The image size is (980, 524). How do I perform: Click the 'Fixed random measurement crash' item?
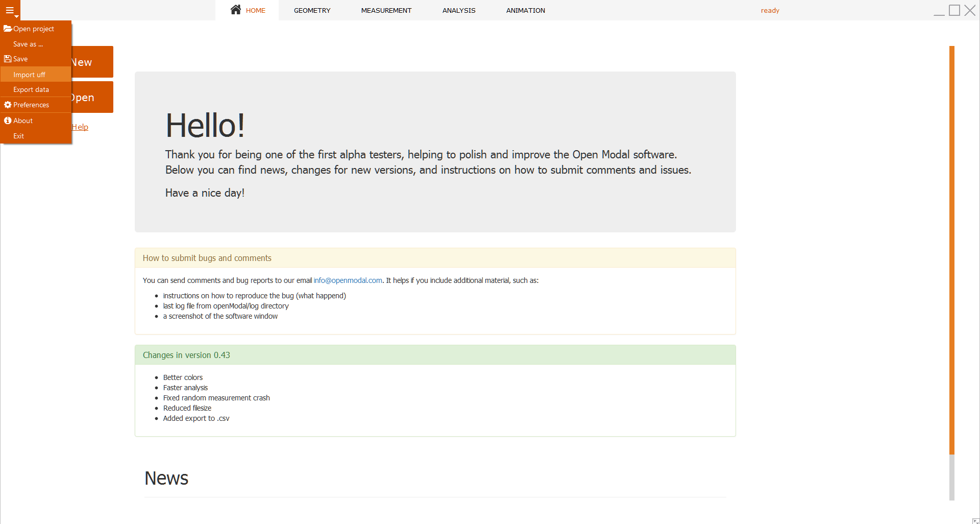[x=216, y=398]
